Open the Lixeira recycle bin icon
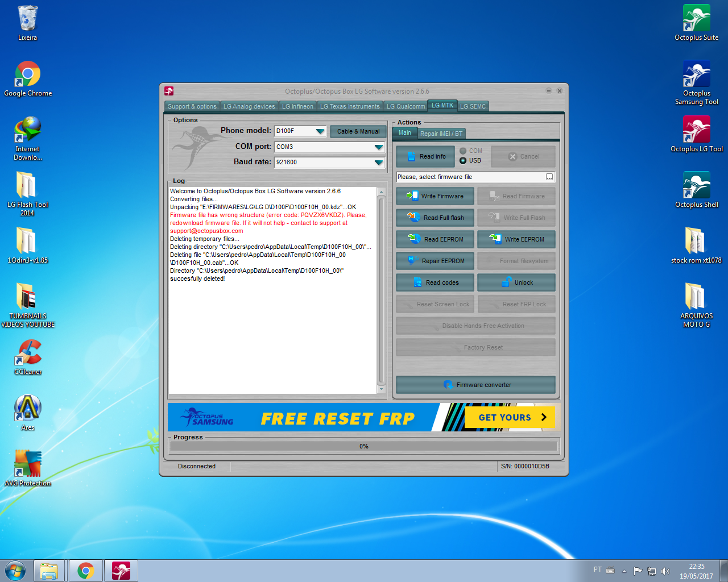 pyautogui.click(x=27, y=24)
